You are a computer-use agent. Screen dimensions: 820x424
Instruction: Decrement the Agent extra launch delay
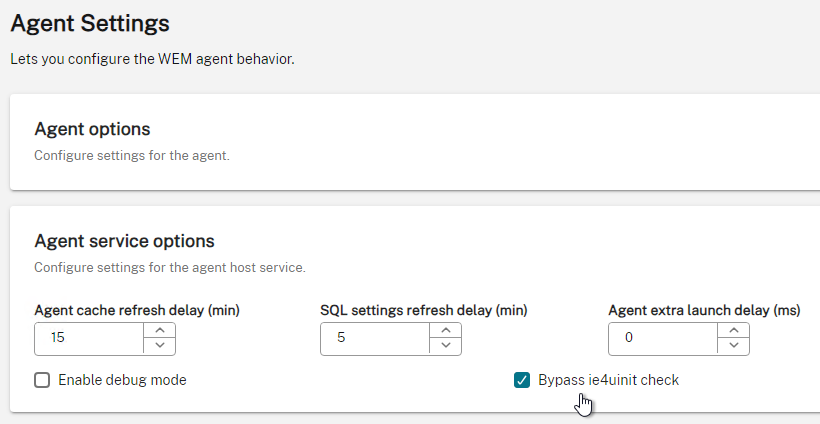click(734, 346)
